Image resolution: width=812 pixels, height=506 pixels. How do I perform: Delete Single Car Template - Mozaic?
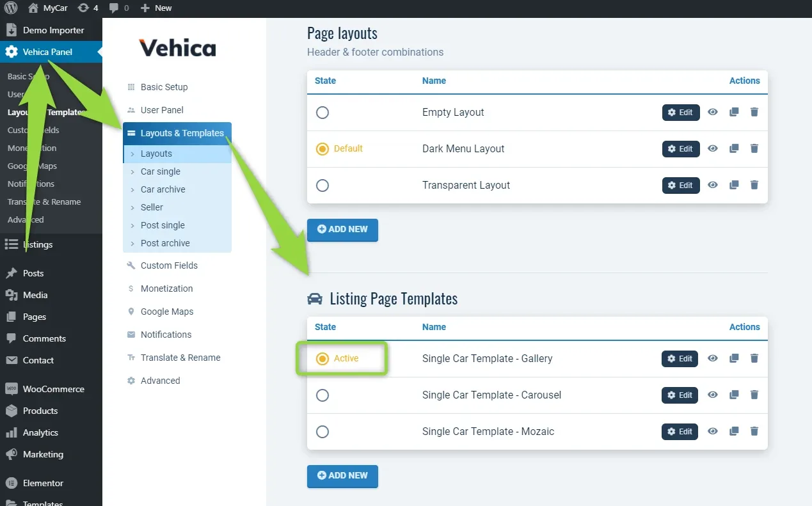[754, 431]
